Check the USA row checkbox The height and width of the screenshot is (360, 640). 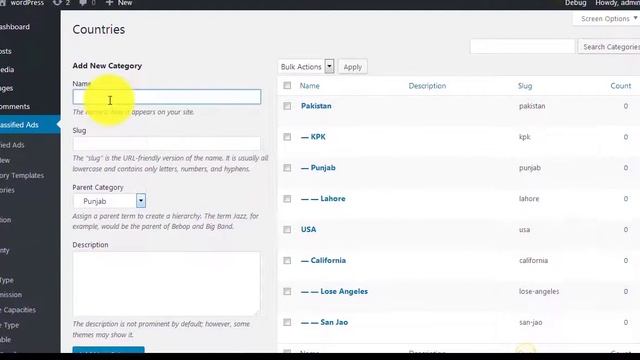pos(287,229)
